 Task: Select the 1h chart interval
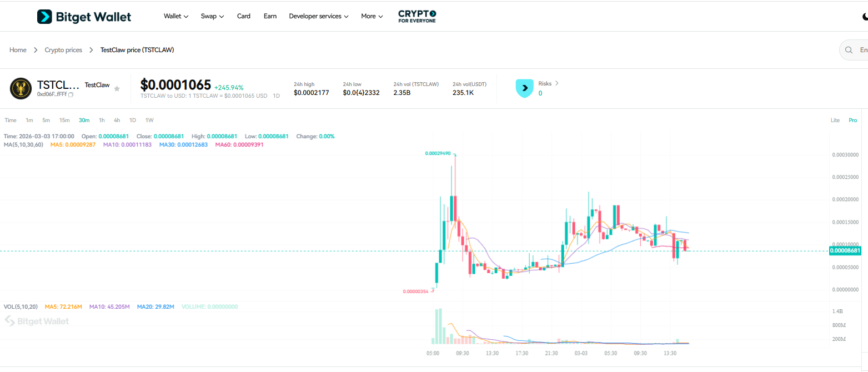coord(101,120)
